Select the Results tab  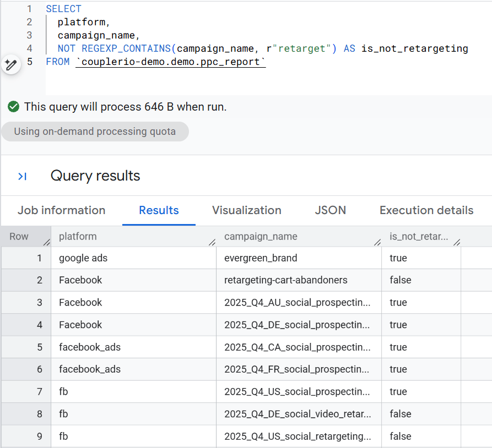tap(159, 210)
